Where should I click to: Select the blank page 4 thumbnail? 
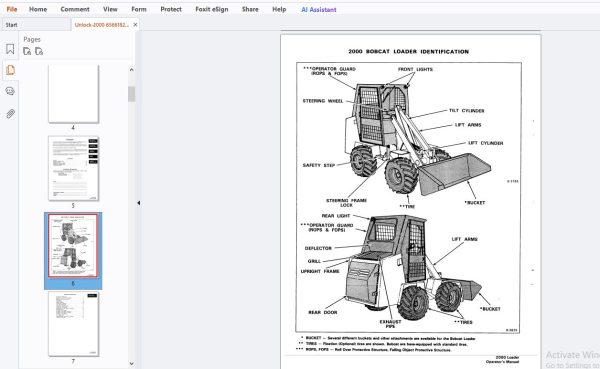point(73,94)
